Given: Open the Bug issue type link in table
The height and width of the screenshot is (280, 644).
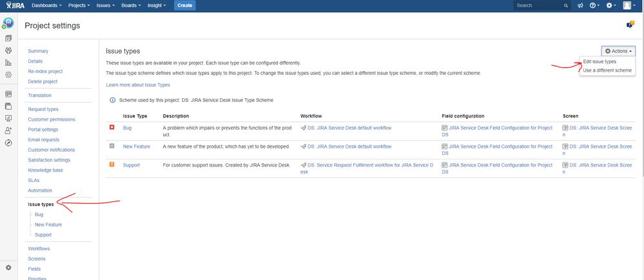Looking at the screenshot, I should pos(128,128).
